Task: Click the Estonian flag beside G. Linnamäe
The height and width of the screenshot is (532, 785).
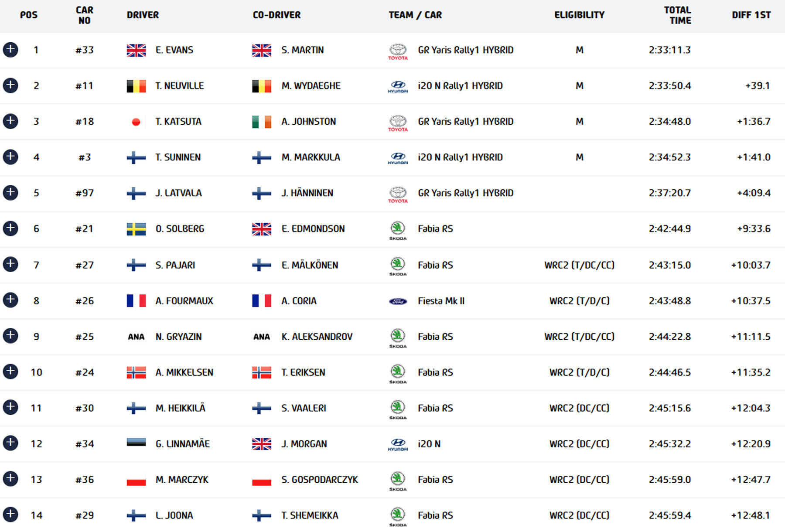Action: point(136,443)
